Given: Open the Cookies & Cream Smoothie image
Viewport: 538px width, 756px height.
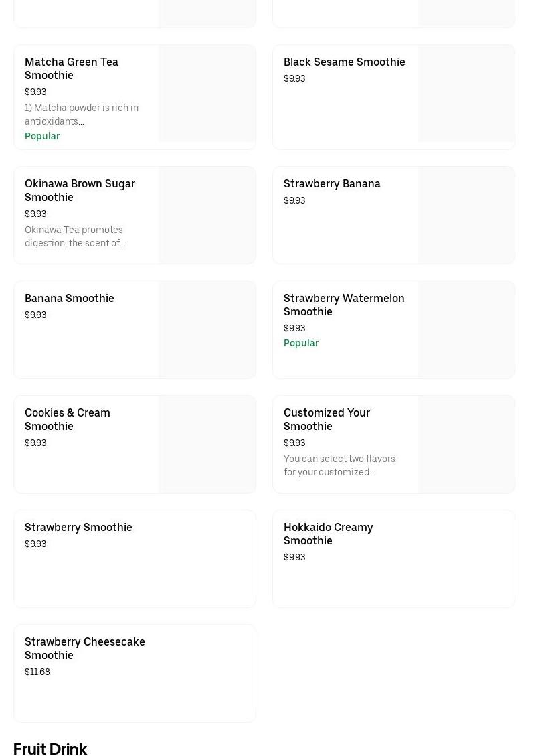Looking at the screenshot, I should pos(207,444).
